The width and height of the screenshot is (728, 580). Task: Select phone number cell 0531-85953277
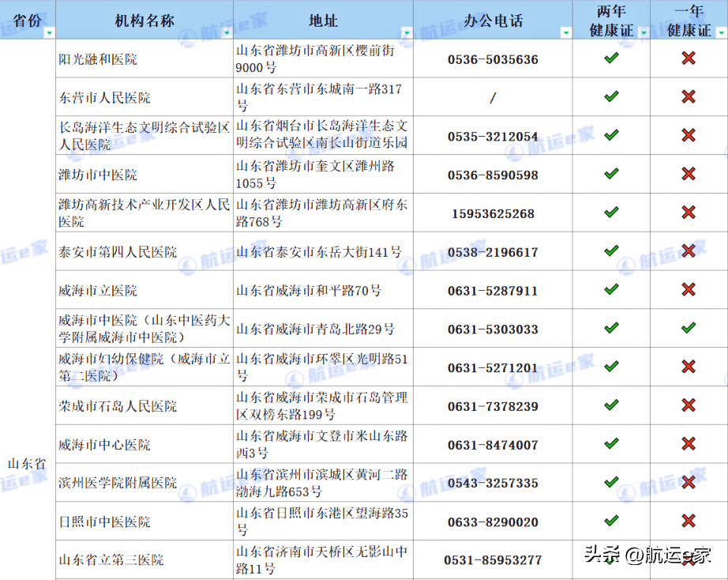(493, 560)
